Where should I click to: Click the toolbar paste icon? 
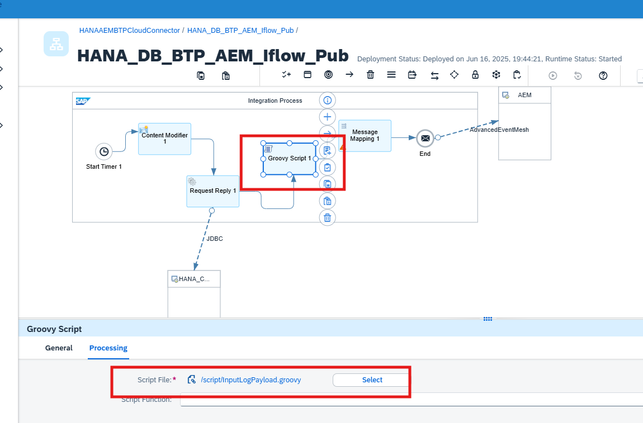point(226,75)
